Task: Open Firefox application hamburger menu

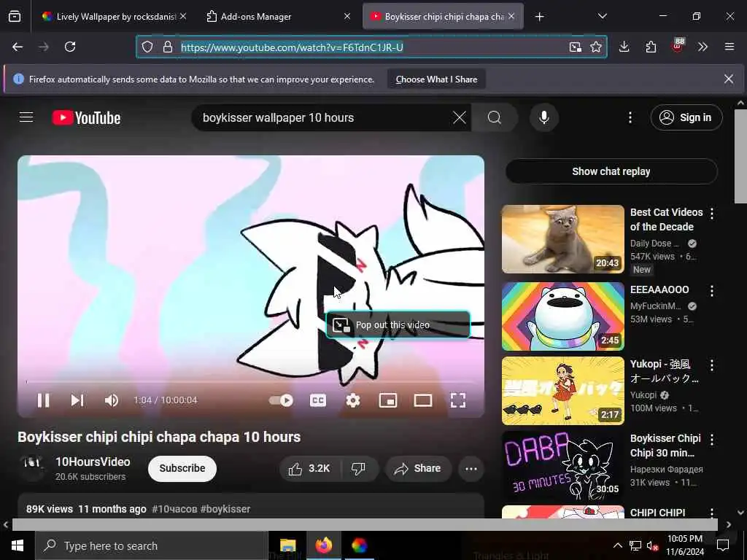Action: [x=729, y=47]
